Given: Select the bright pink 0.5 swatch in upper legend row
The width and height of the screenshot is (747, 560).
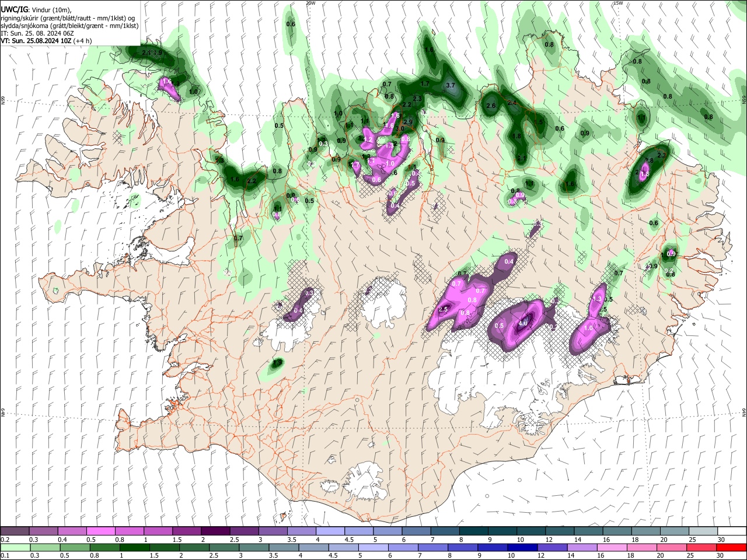Looking at the screenshot, I should [x=101, y=531].
